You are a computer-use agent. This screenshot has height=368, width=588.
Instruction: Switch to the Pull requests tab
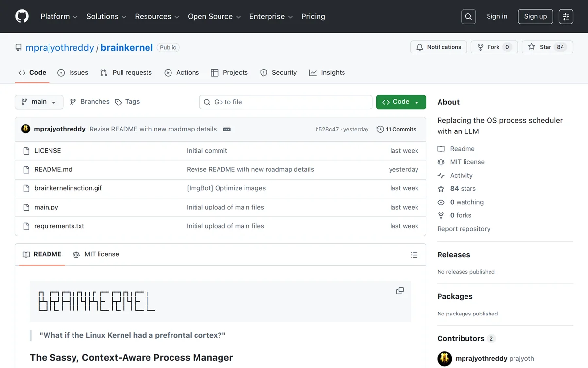click(x=126, y=72)
